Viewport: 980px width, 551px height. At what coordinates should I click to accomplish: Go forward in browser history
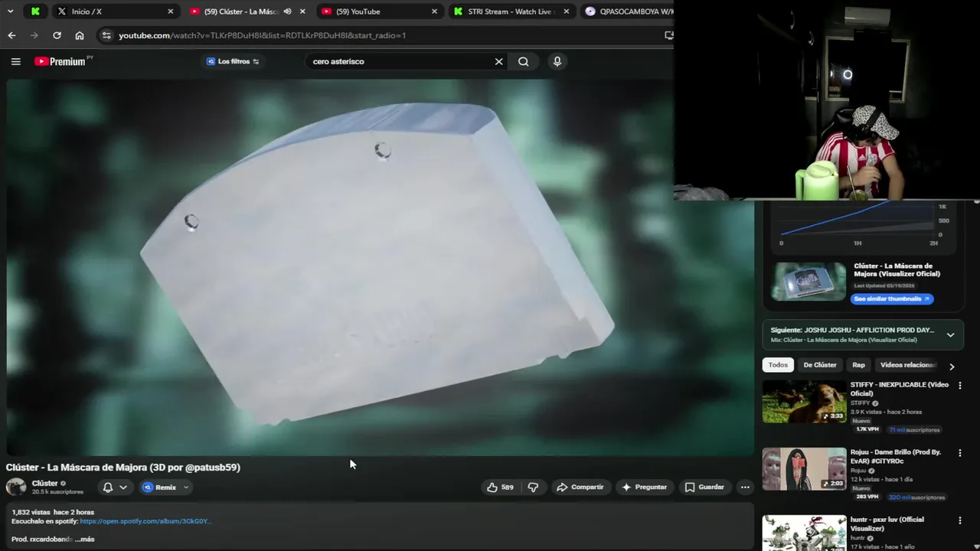pyautogui.click(x=34, y=35)
